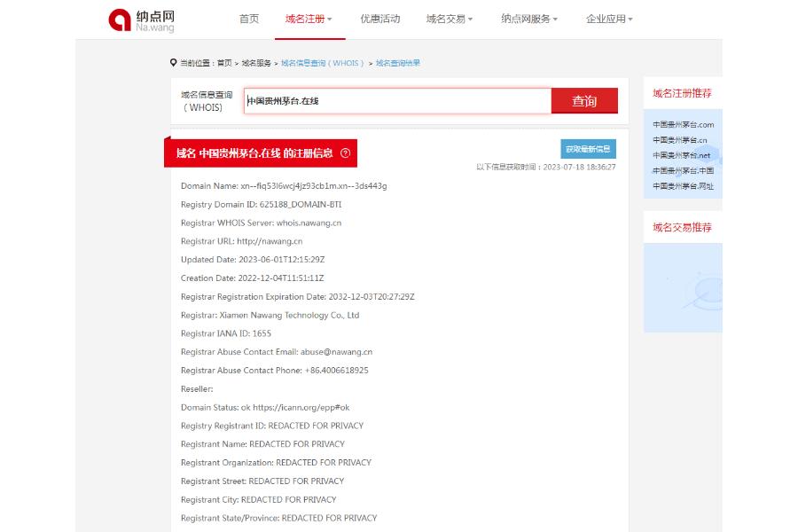Click the 域名注册推荐 sidebar heading
Viewport: 798px width, 532px height.
pos(682,93)
